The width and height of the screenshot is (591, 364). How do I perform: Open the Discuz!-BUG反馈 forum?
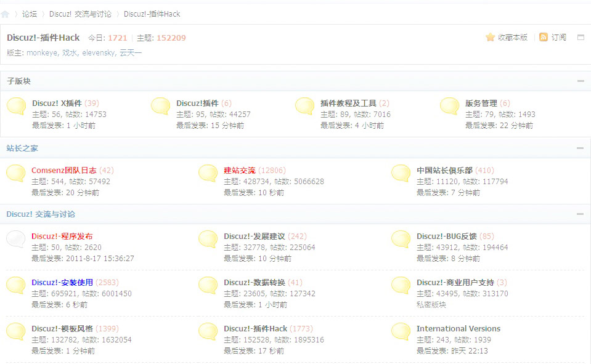pos(447,237)
